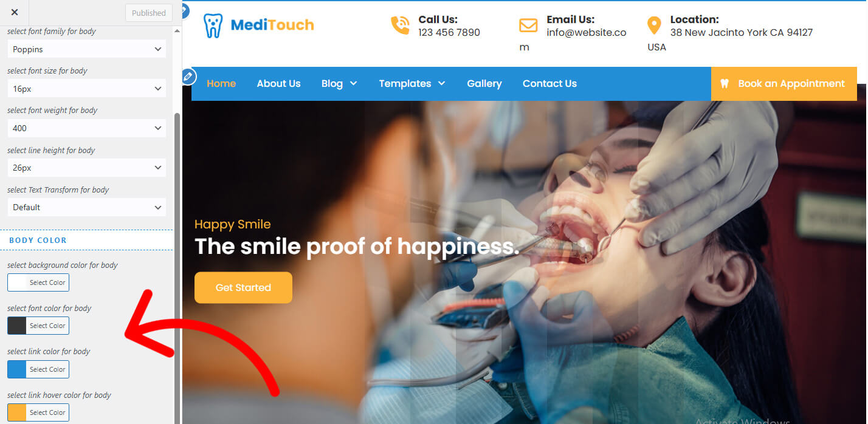Click the pencil edit shortcut beside the menu

click(188, 77)
